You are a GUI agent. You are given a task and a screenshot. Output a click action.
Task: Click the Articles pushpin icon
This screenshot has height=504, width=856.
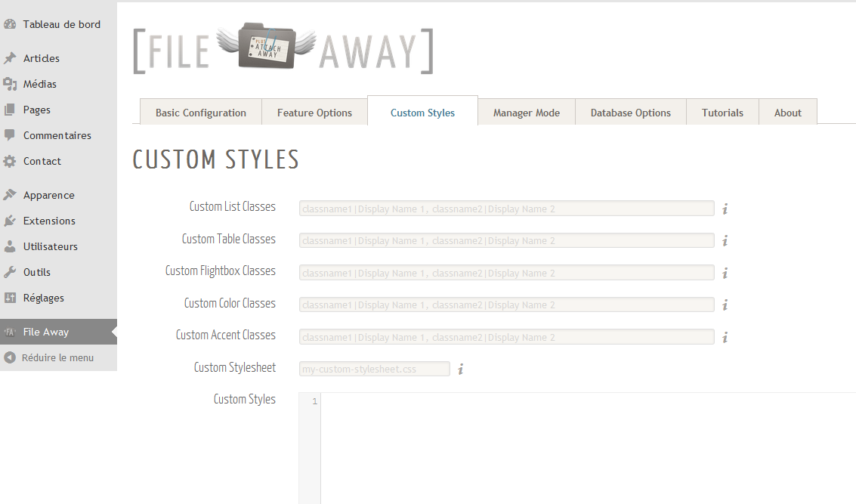click(x=10, y=58)
